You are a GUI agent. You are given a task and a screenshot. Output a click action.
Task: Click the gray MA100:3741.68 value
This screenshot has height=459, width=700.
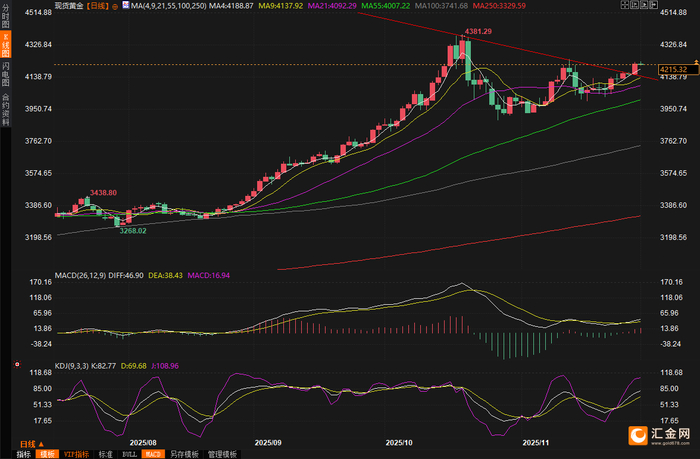[x=441, y=6]
